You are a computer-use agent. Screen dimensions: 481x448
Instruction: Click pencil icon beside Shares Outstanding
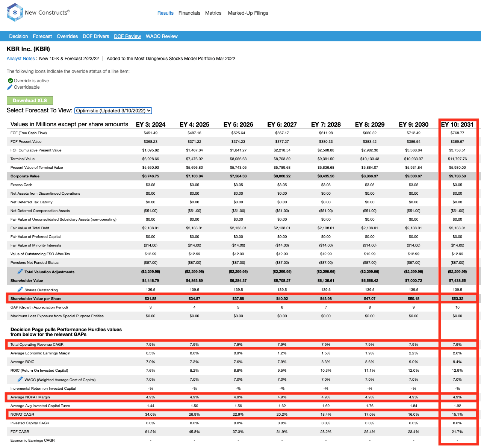pos(20,289)
